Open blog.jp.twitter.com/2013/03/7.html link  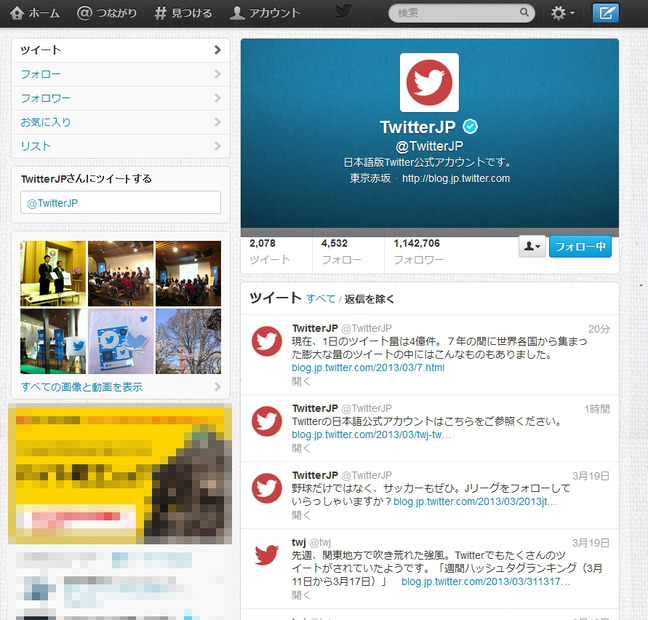tap(368, 367)
